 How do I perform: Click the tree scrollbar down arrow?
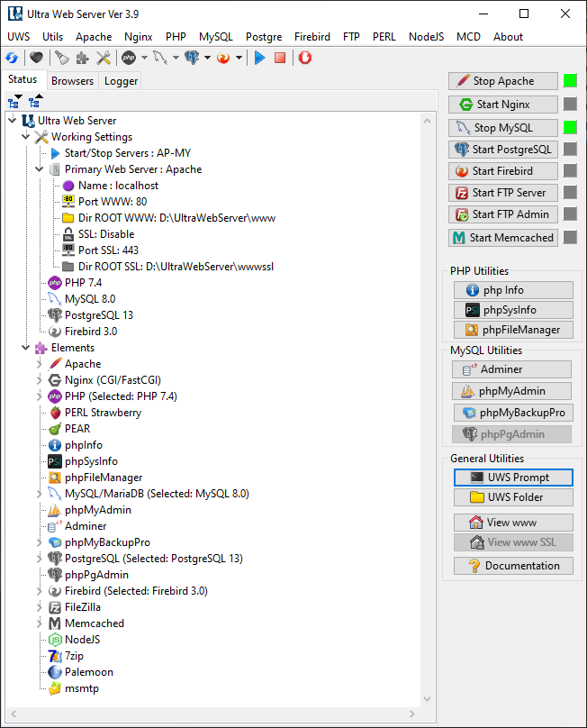[x=428, y=699]
